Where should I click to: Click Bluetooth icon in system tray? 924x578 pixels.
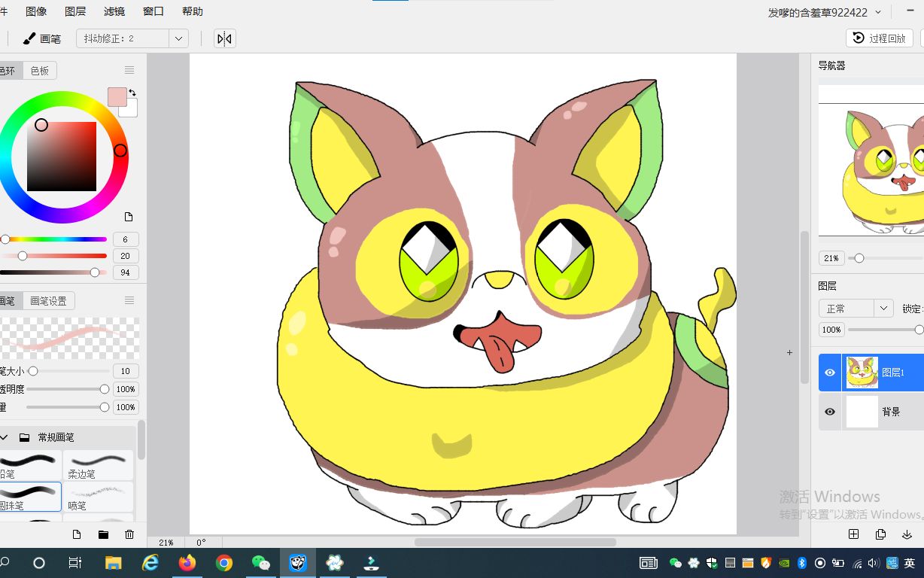coord(802,563)
